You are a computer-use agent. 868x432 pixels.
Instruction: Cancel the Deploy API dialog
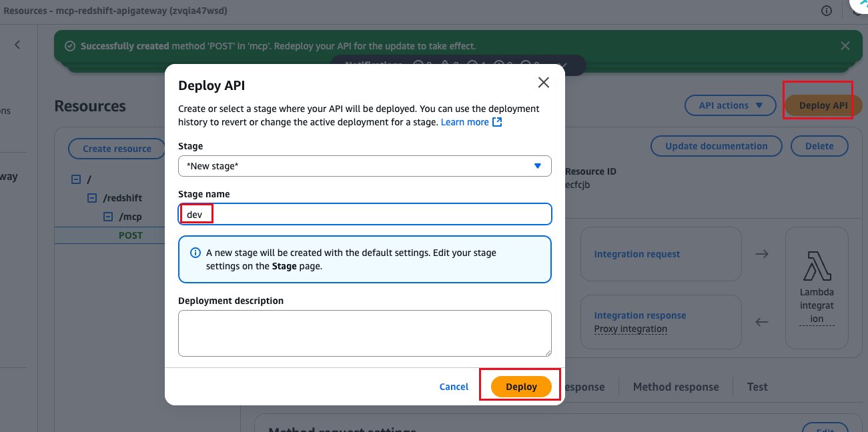click(x=454, y=387)
